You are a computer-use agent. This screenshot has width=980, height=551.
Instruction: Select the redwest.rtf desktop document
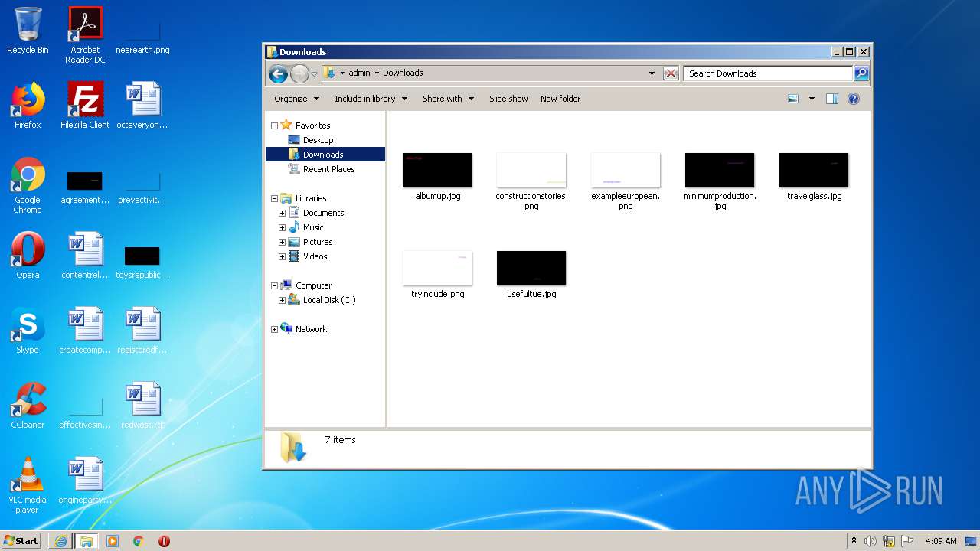click(x=142, y=406)
